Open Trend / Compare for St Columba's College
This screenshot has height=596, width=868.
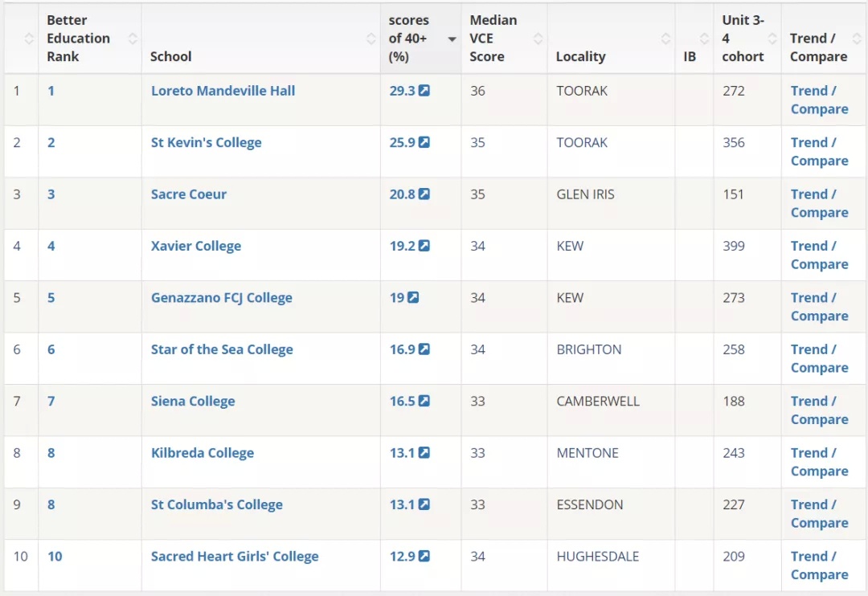[819, 513]
